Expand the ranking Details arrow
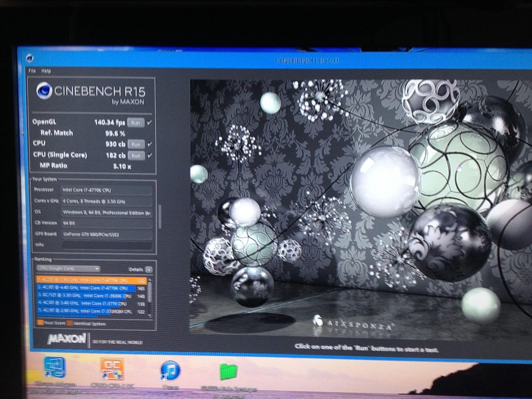532x399 pixels. (149, 270)
